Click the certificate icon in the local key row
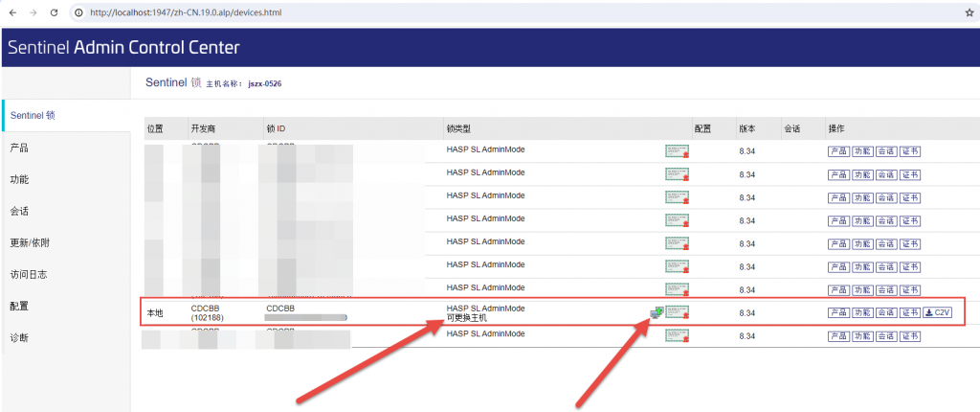980x412 pixels. pyautogui.click(x=678, y=312)
